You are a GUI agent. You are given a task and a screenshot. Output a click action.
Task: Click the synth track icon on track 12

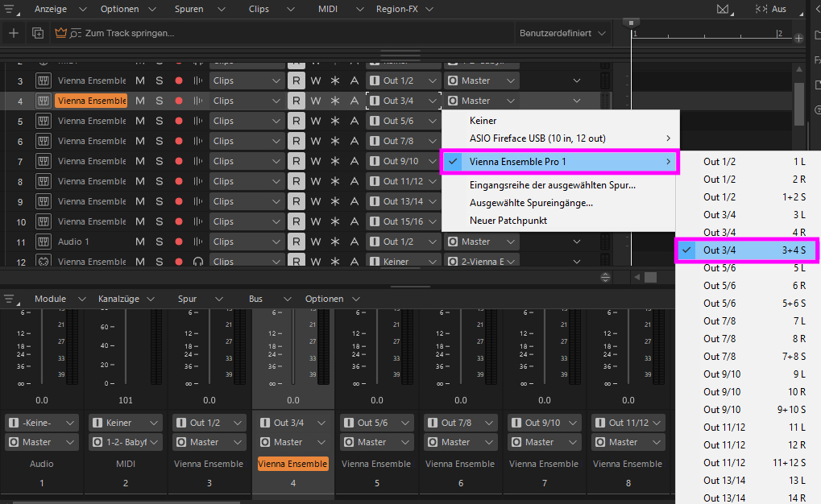pyautogui.click(x=43, y=261)
